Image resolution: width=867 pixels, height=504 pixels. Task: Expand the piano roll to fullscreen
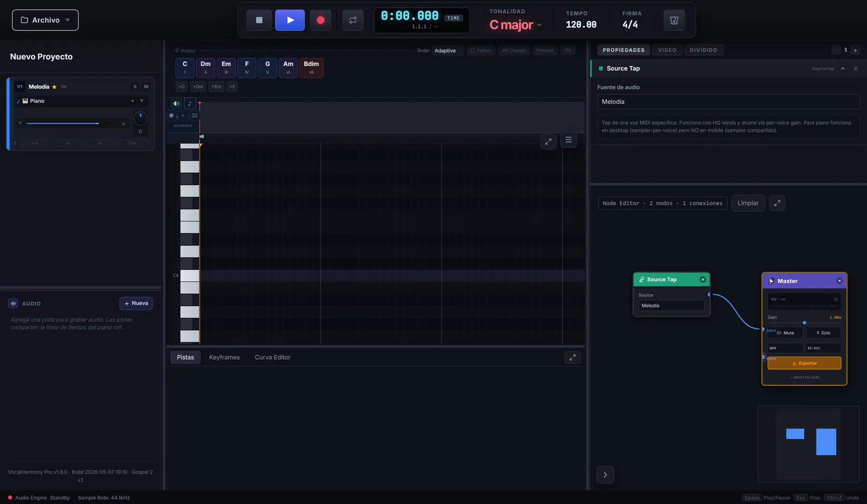pyautogui.click(x=548, y=141)
